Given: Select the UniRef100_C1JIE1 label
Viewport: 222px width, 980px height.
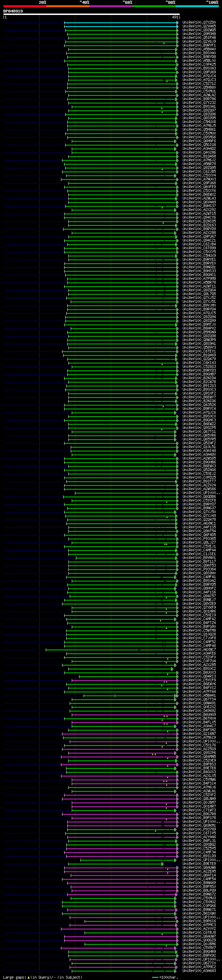Looking at the screenshot, I should tap(199, 554).
